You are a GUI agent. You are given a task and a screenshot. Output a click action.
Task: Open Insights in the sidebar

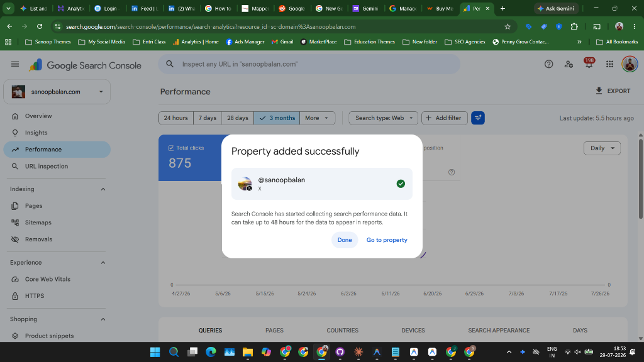tap(57, 133)
